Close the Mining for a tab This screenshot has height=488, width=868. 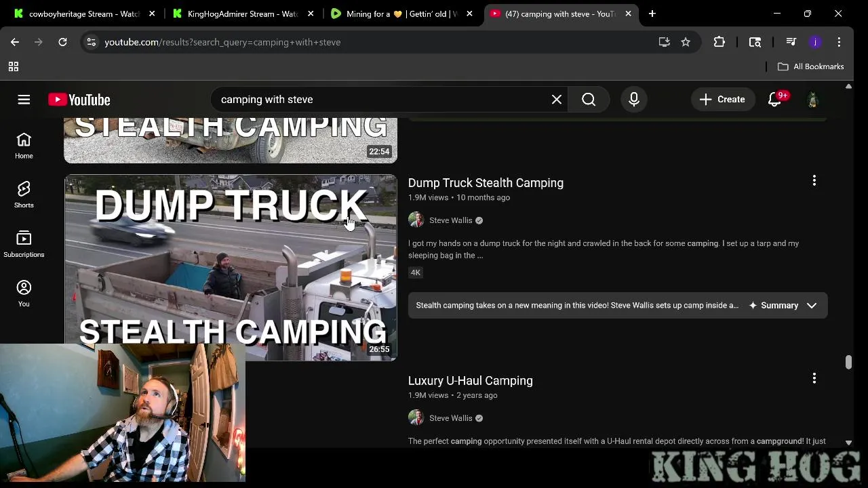tap(469, 14)
